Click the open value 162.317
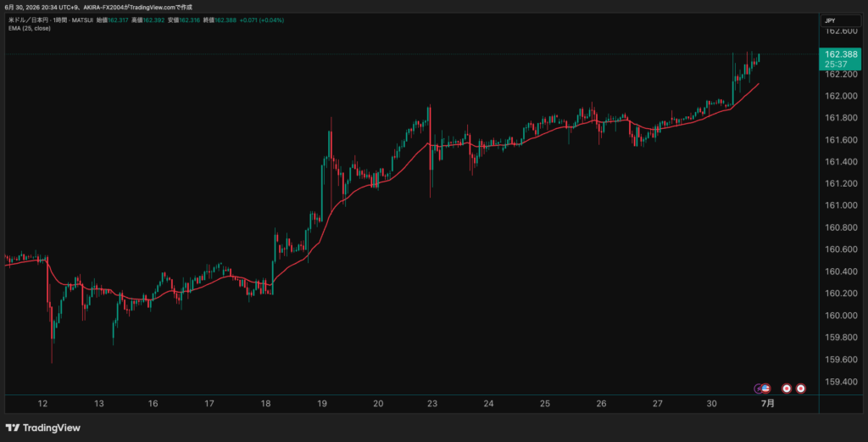This screenshot has width=868, height=442. pyautogui.click(x=118, y=20)
